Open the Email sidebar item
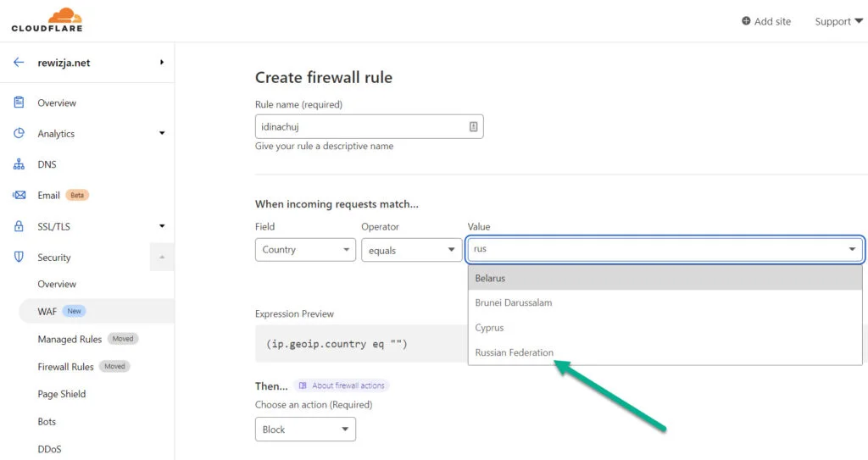868x460 pixels. (x=48, y=196)
